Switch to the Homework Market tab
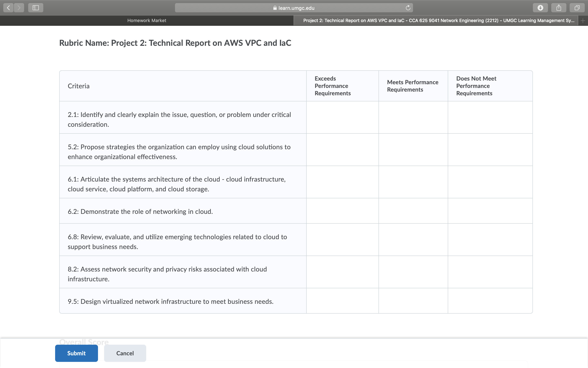Viewport: 588px width, 368px height. pyautogui.click(x=147, y=21)
